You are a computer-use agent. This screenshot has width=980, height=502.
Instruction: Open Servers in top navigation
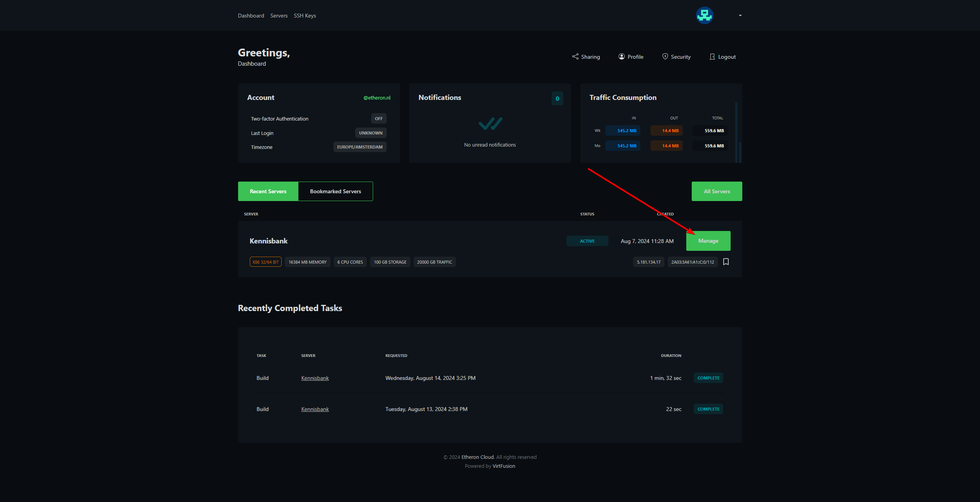pos(279,16)
